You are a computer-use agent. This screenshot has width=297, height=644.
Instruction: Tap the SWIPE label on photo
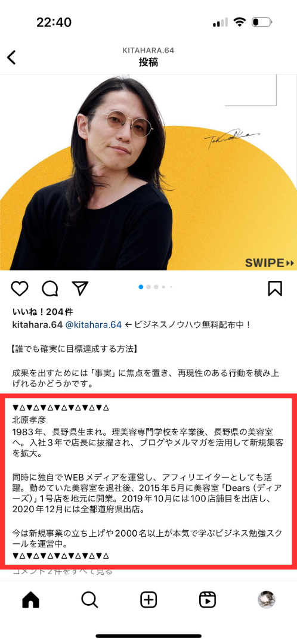270,263
